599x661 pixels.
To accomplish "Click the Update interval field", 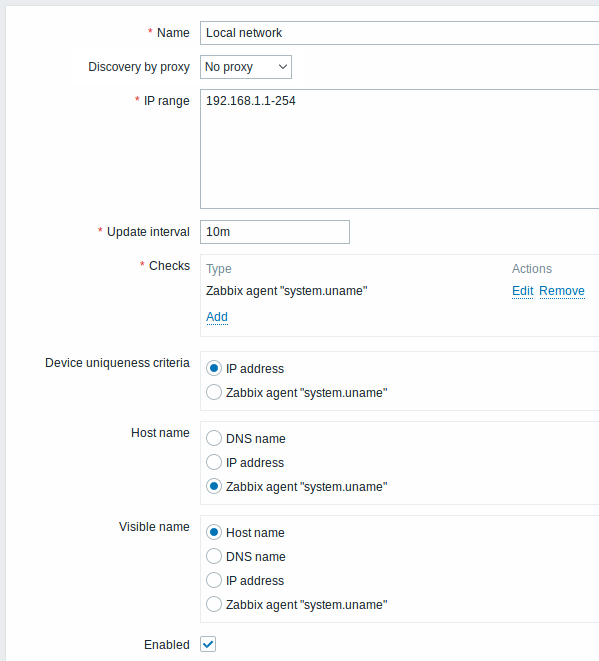I will [275, 232].
